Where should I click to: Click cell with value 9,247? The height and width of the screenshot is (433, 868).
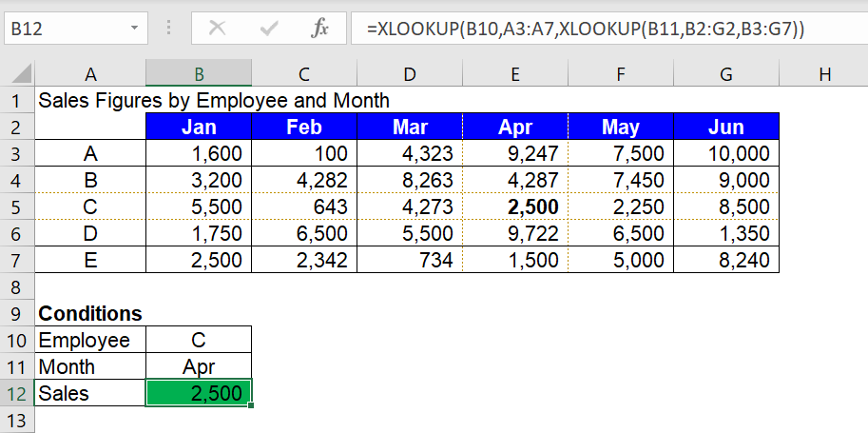[x=515, y=153]
